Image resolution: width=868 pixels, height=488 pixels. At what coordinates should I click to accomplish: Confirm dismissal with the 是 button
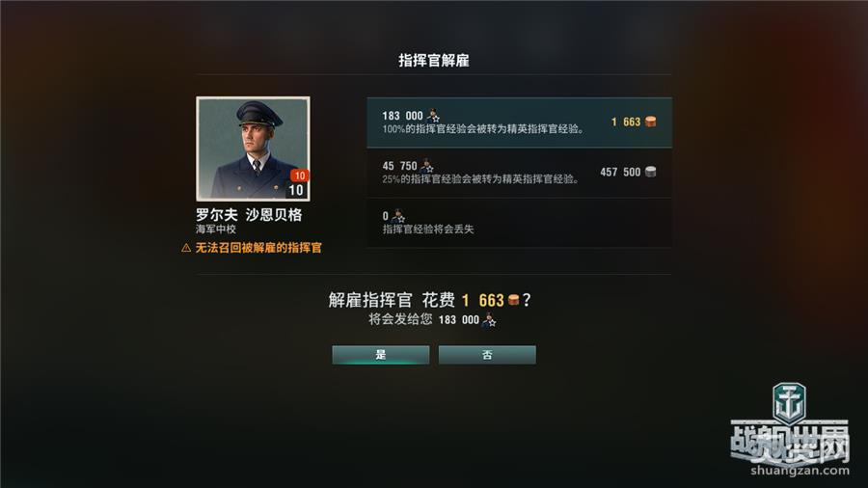point(380,355)
